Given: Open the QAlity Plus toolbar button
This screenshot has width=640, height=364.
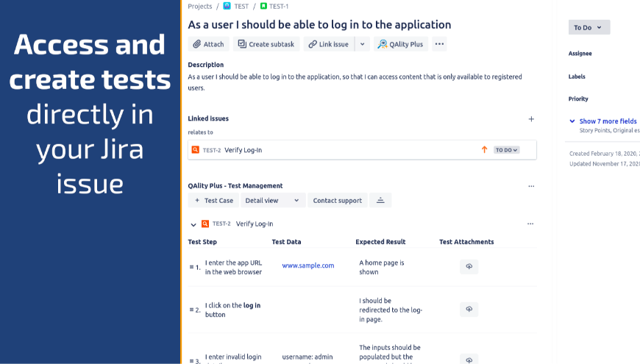Looking at the screenshot, I should tap(400, 44).
